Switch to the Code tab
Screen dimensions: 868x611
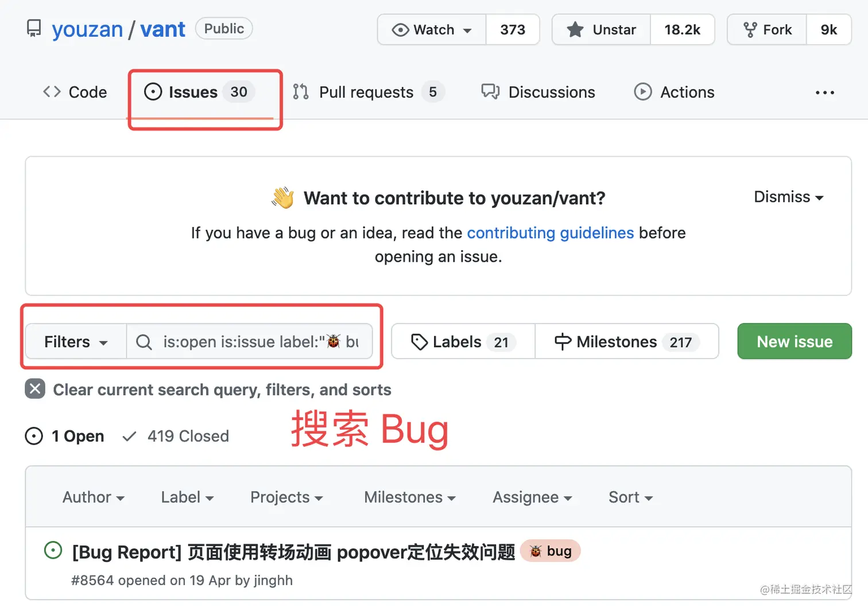coord(75,92)
